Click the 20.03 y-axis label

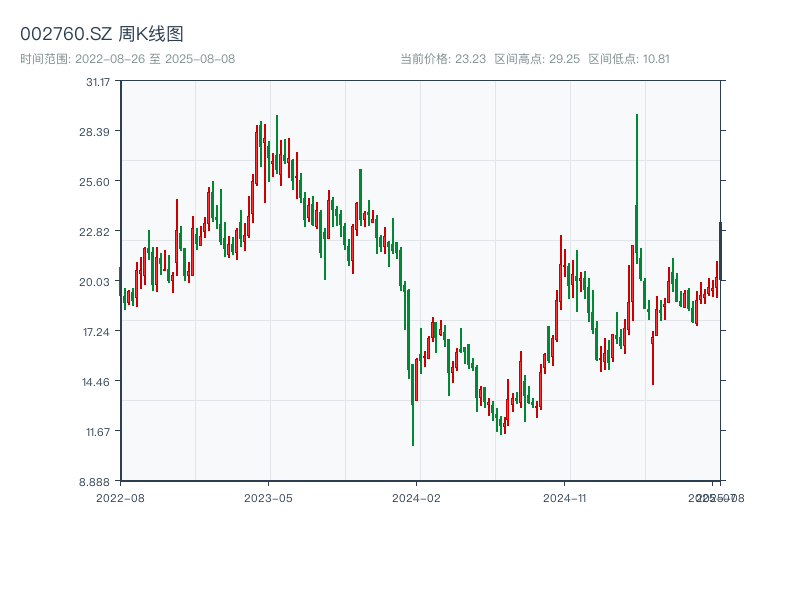coord(94,282)
